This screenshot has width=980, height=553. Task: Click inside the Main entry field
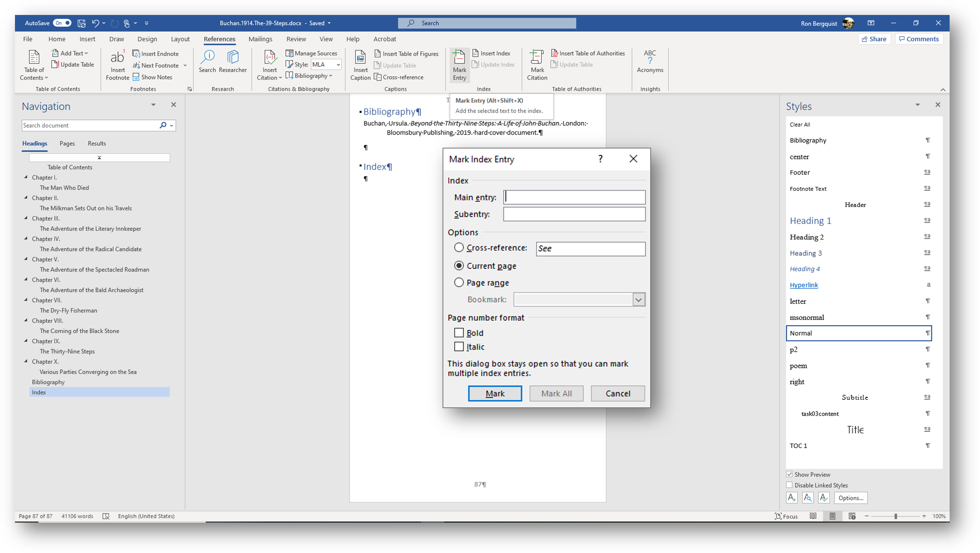pyautogui.click(x=574, y=197)
